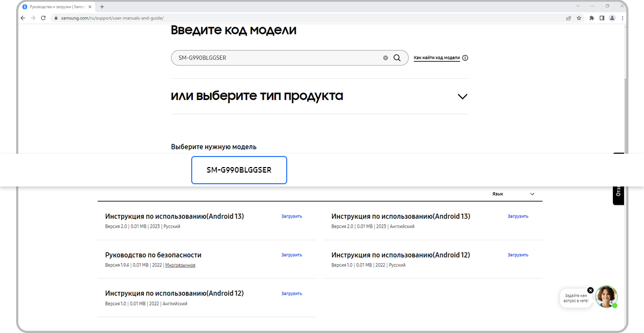Download Android 12 manual in Russian
This screenshot has height=333, width=644.
pyautogui.click(x=518, y=255)
